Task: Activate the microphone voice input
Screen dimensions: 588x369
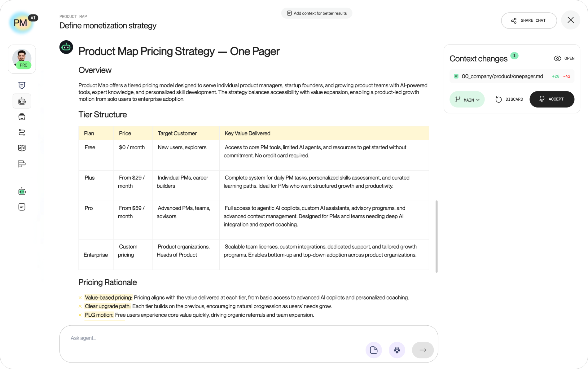Action: (x=397, y=350)
